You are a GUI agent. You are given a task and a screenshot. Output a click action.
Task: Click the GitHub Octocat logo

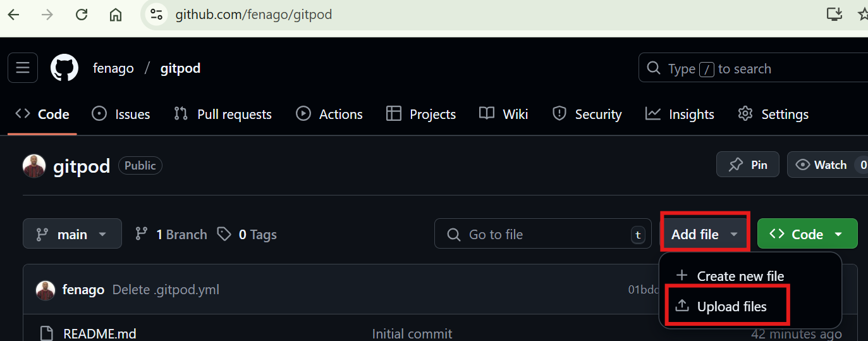64,68
